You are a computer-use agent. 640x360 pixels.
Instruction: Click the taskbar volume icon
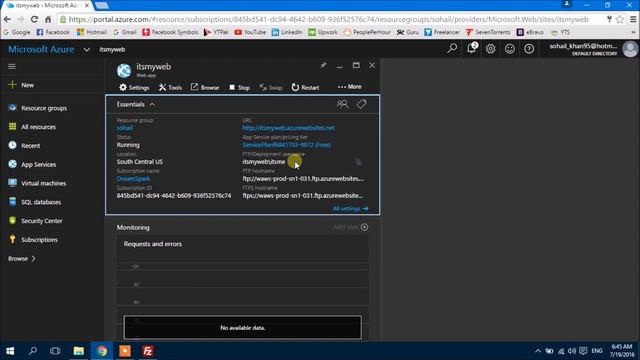pos(572,351)
